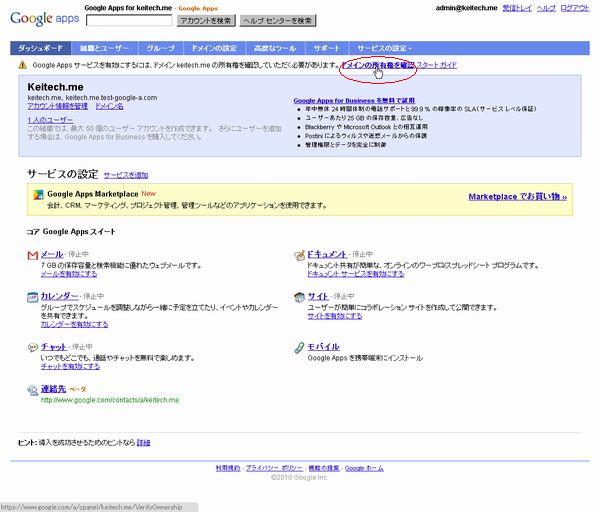The width and height of the screenshot is (600, 512).
Task: Click ドキュメント サービスを有効にする link
Action: [356, 274]
